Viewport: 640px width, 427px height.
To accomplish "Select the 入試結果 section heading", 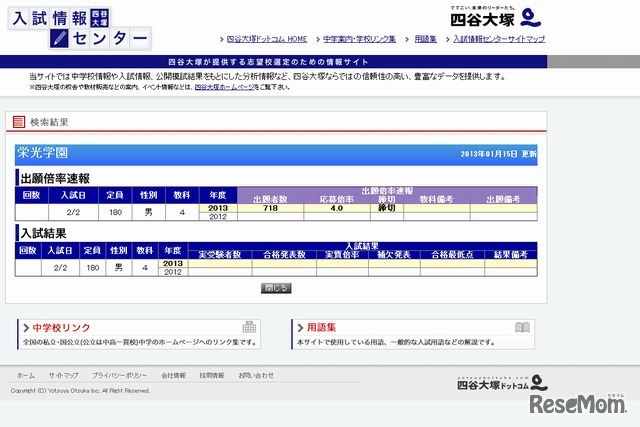I will coord(43,234).
